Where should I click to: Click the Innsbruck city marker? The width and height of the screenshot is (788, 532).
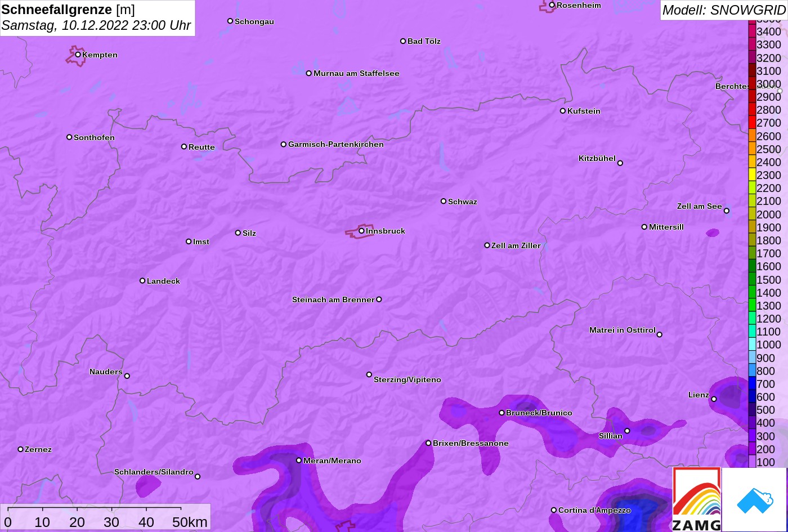tap(361, 231)
